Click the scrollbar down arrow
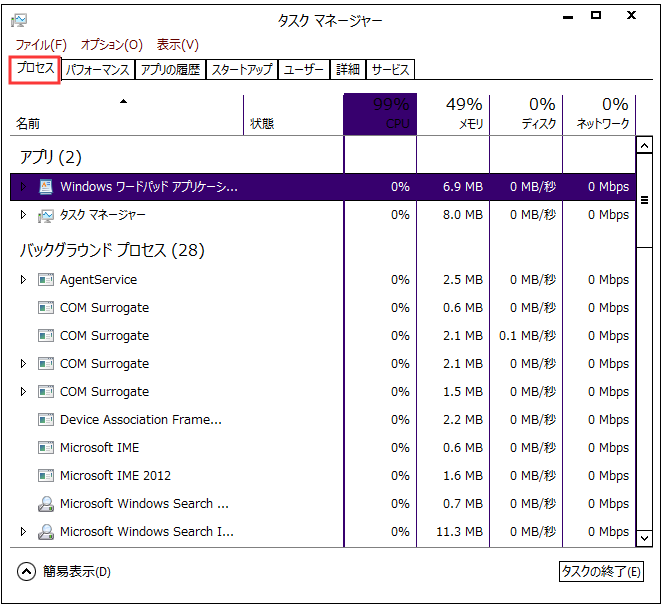The width and height of the screenshot is (663, 607). pyautogui.click(x=644, y=538)
